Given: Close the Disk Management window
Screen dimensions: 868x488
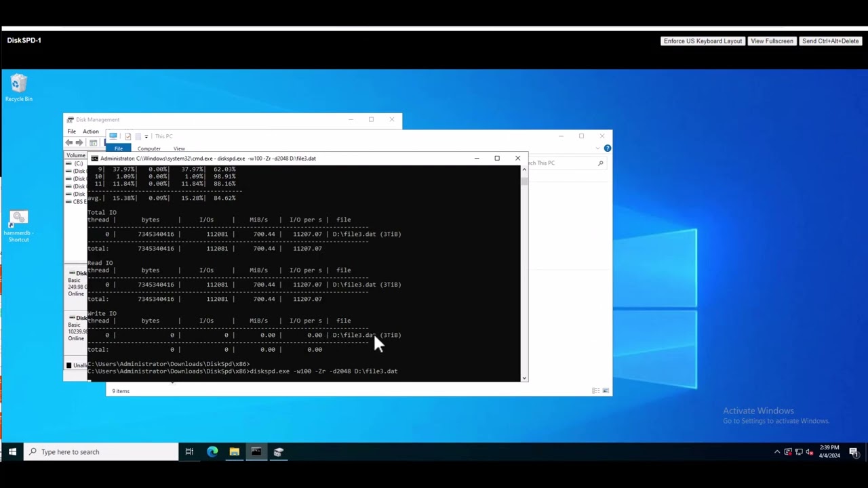Looking at the screenshot, I should (391, 120).
